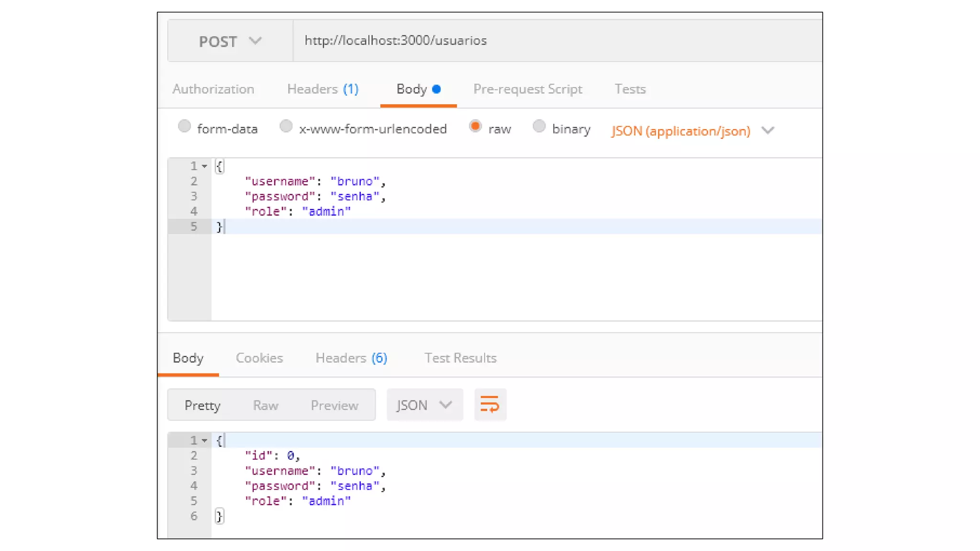This screenshot has height=551, width=980.
Task: Open the POST method dropdown
Action: [x=230, y=41]
